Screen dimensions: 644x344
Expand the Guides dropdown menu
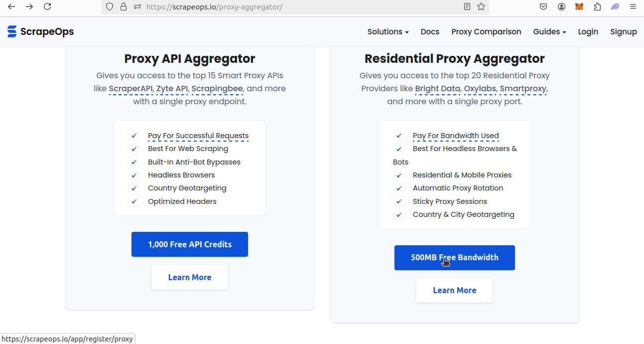tap(549, 31)
